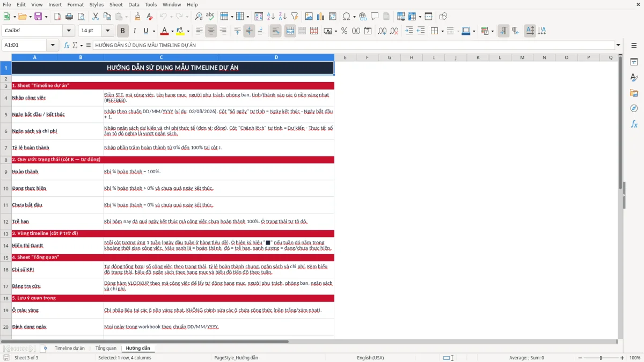The image size is (644, 362).
Task: Open sidebar Properties panel
Action: click(x=634, y=62)
